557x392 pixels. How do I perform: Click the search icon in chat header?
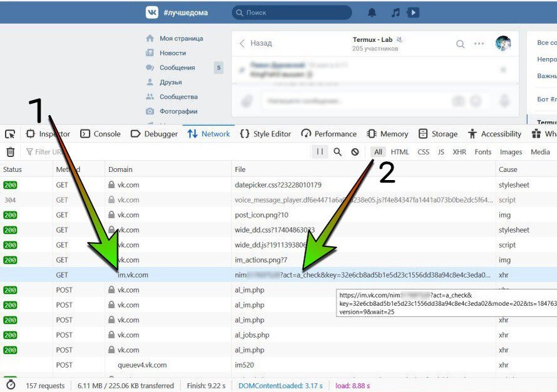click(460, 44)
